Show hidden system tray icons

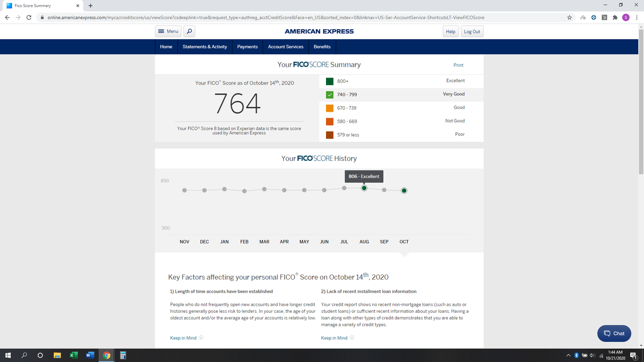tap(569, 355)
